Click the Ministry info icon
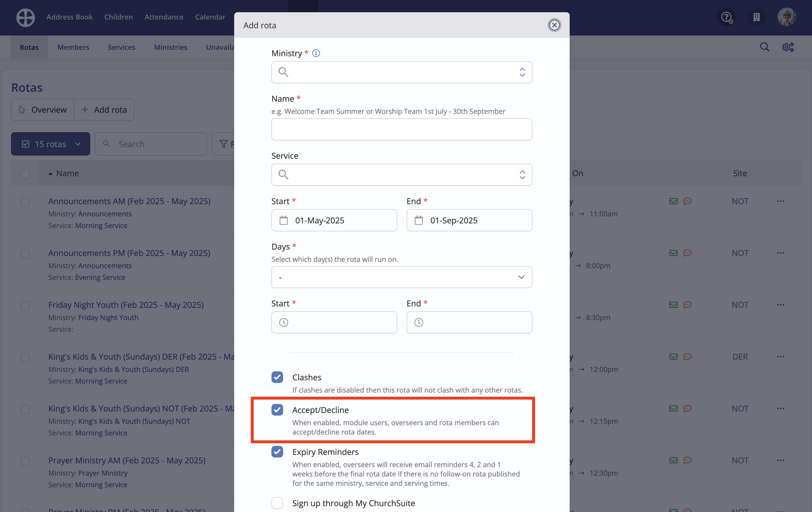812x512 pixels. pyautogui.click(x=316, y=53)
